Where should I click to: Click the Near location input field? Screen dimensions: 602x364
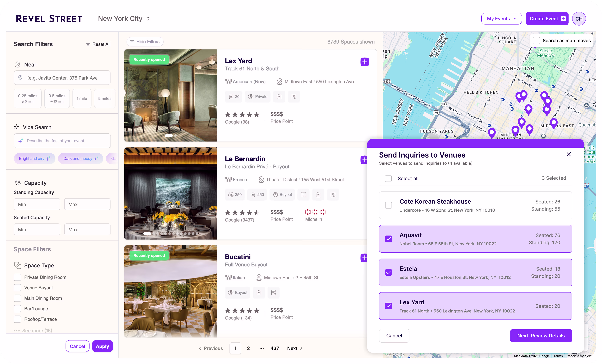coord(62,78)
